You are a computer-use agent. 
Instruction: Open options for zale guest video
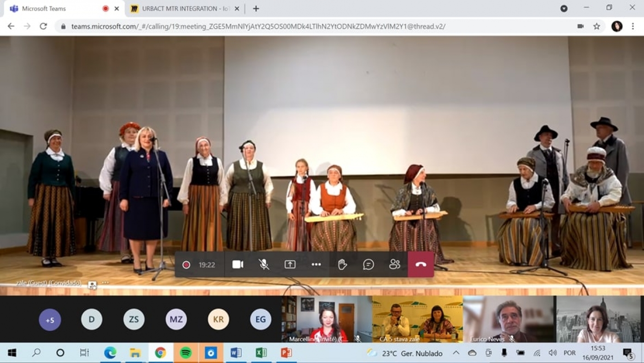(105, 283)
